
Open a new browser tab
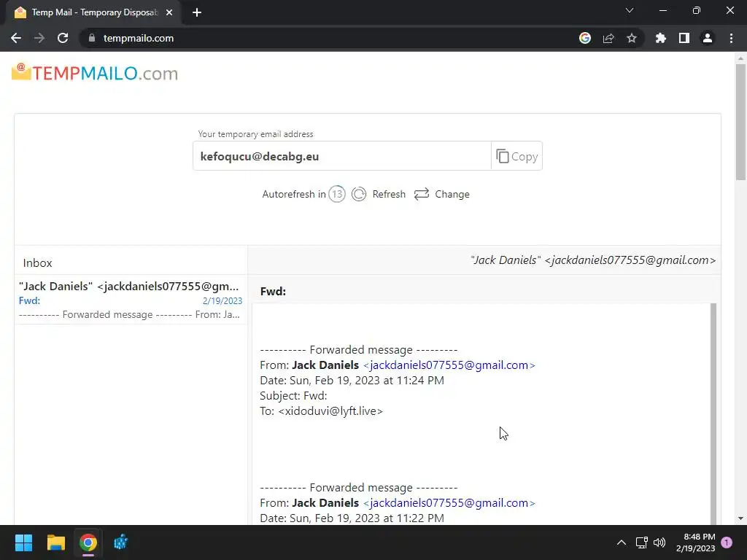tap(197, 12)
